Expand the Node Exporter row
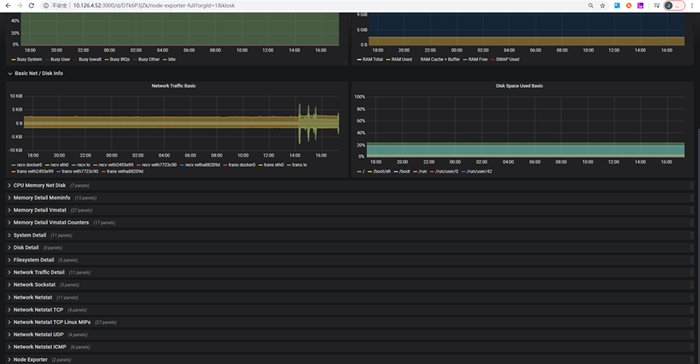The width and height of the screenshot is (700, 364). tap(349, 360)
